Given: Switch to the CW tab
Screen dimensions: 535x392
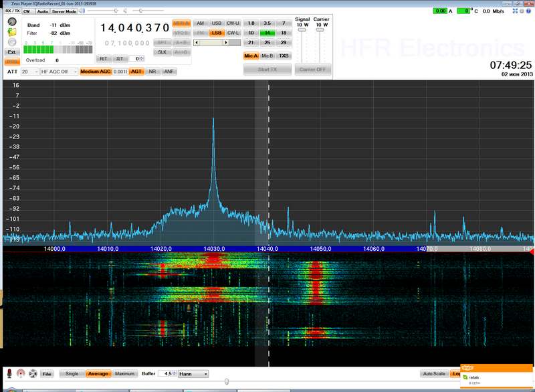Looking at the screenshot, I should (x=26, y=11).
